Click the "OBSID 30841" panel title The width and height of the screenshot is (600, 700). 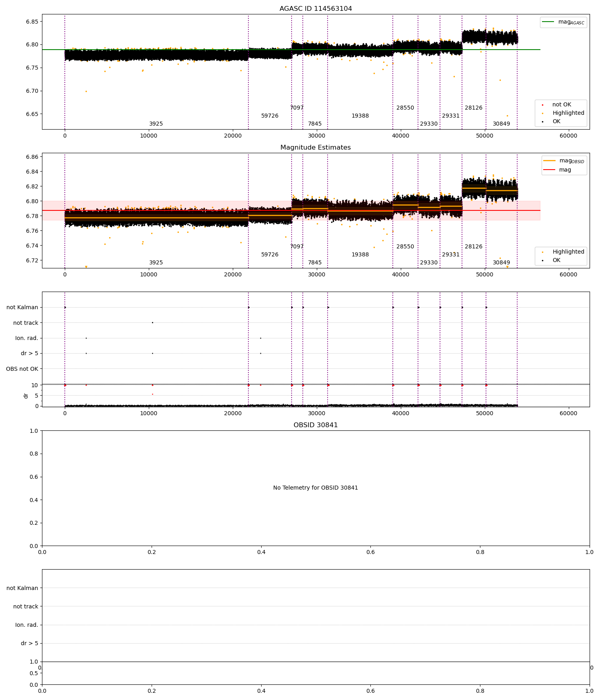coord(316,425)
